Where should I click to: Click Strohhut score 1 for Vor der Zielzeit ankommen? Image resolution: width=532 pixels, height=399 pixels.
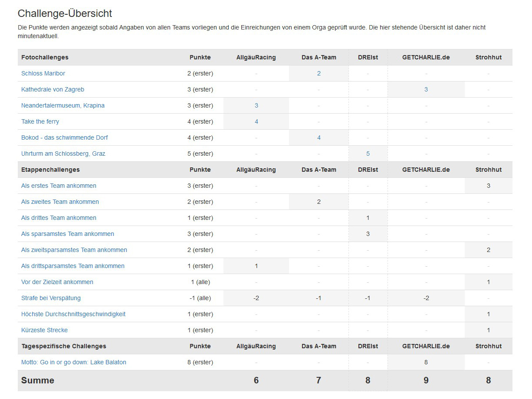pos(489,282)
